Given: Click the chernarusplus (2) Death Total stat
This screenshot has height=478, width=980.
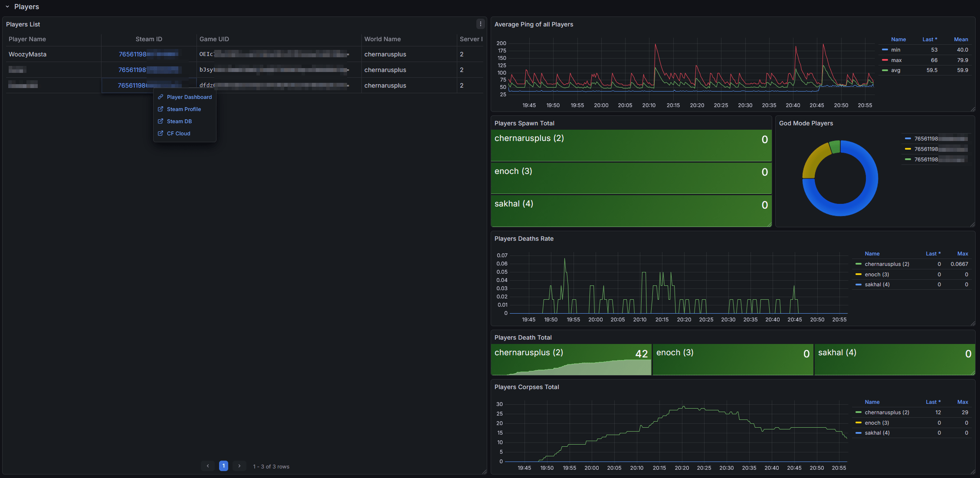Looking at the screenshot, I should coord(571,360).
